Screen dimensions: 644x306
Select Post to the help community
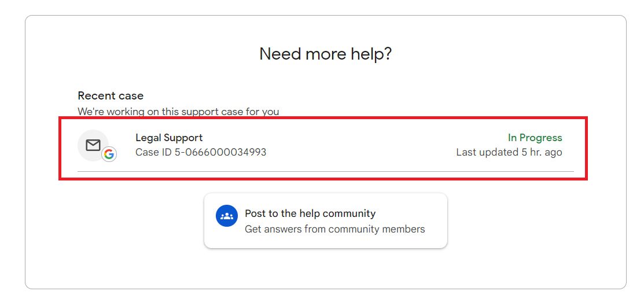pyautogui.click(x=310, y=213)
